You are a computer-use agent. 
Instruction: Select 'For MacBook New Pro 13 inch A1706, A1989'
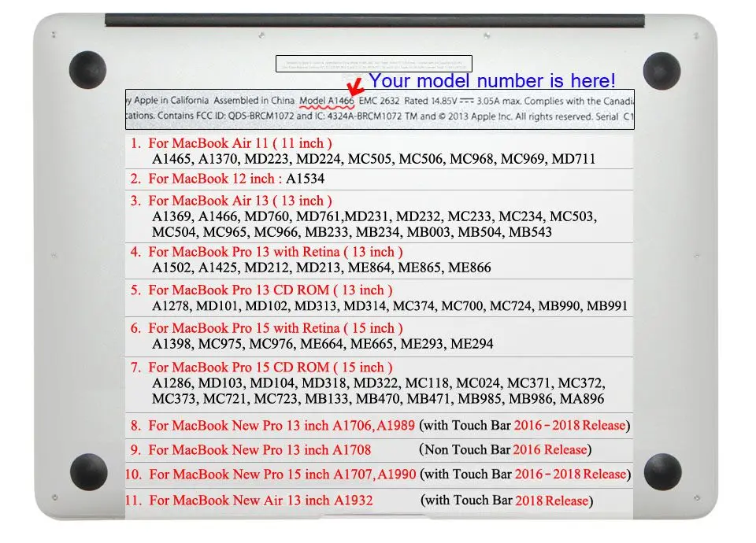282,426
